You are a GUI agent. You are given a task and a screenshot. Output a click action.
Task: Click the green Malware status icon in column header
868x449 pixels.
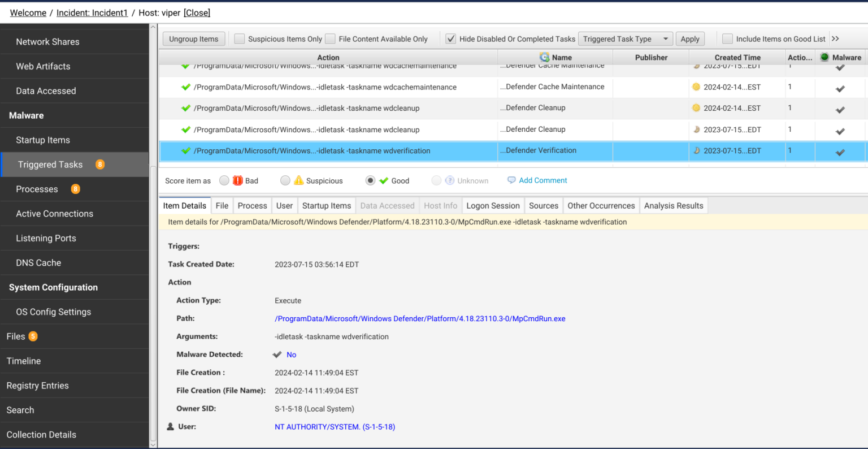tap(825, 57)
